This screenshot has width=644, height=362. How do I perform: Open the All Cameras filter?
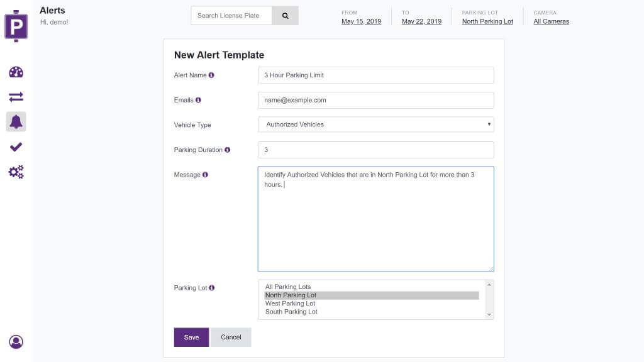pyautogui.click(x=551, y=21)
